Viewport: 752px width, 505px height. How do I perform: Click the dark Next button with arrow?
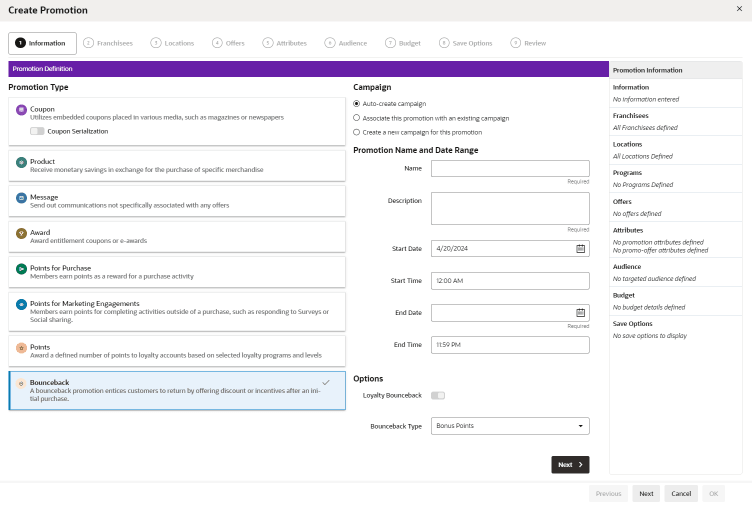(570, 464)
